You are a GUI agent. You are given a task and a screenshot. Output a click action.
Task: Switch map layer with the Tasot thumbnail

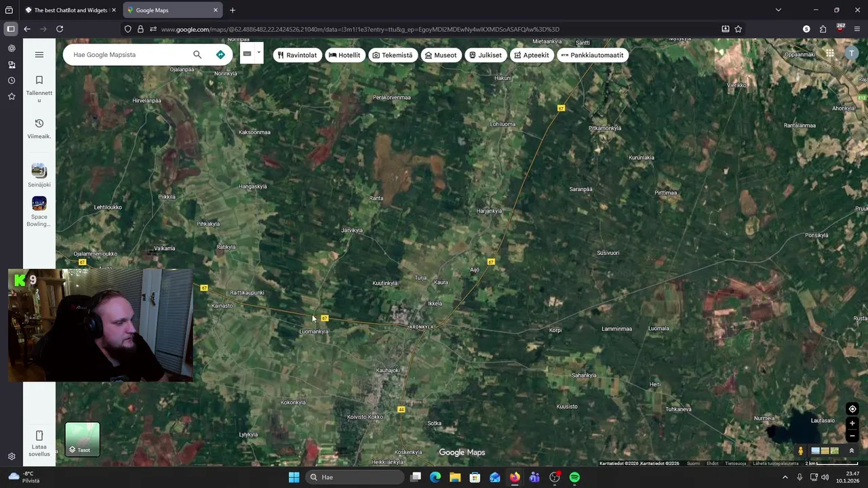click(83, 439)
